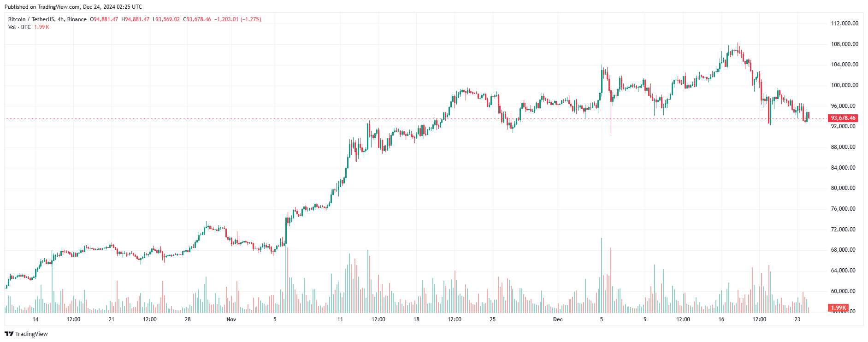Screen dimensions: 868x342
Task: Select the Bitcoin / TetherUS symbol title
Action: 31,19
